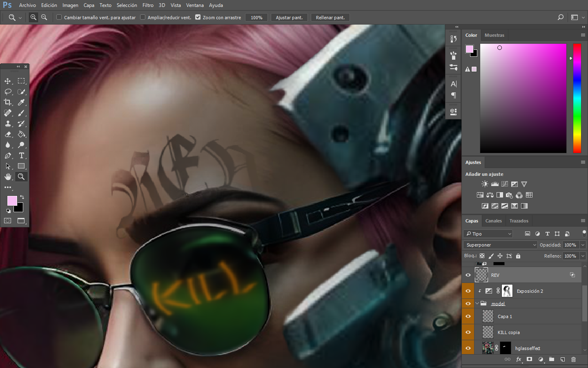The image size is (588, 368).
Task: Select the Spot Healing Brush tool
Action: tap(8, 113)
